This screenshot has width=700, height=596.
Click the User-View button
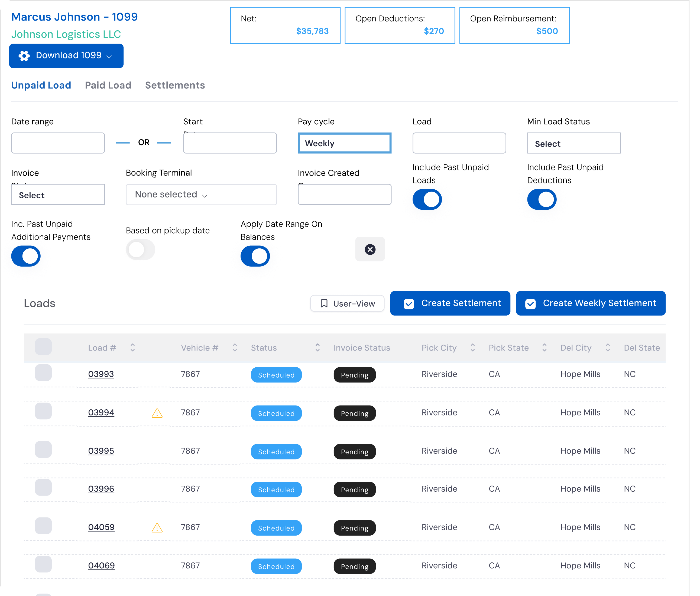pyautogui.click(x=347, y=303)
